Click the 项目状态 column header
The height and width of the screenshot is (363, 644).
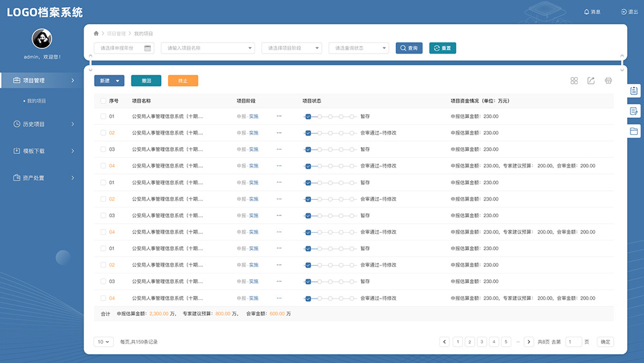pos(312,101)
